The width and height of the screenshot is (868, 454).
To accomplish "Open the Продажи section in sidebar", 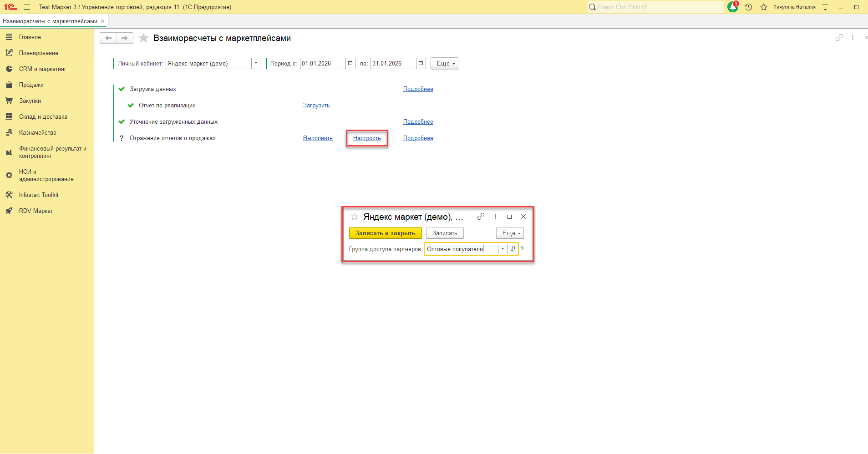I will (x=31, y=85).
